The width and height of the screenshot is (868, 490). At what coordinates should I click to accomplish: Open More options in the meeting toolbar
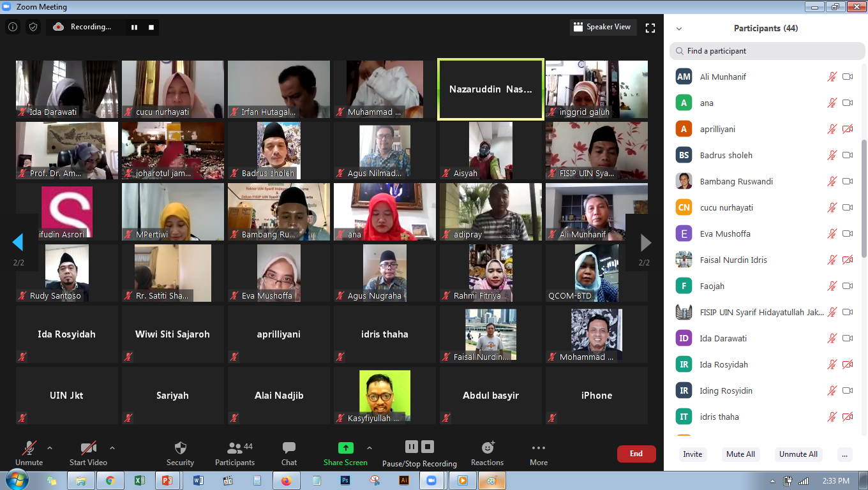[x=538, y=448]
